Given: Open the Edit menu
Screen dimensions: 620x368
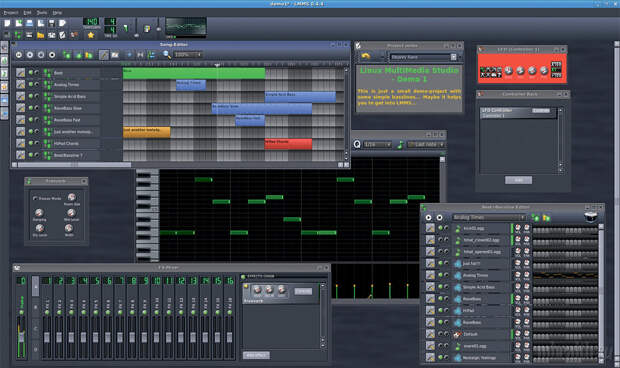Looking at the screenshot, I should (x=27, y=13).
